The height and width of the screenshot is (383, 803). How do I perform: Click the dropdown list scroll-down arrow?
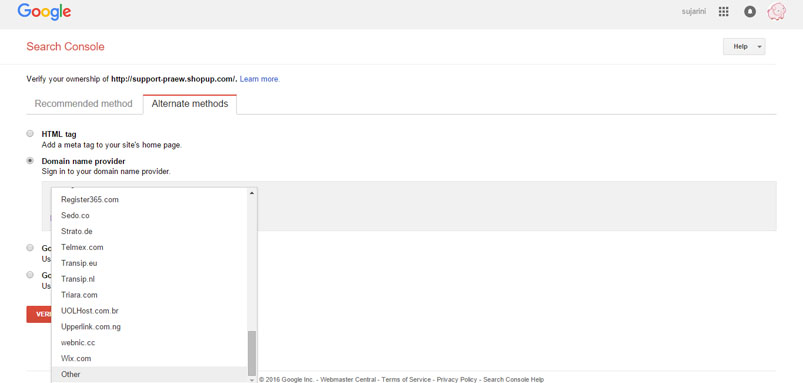(x=251, y=380)
